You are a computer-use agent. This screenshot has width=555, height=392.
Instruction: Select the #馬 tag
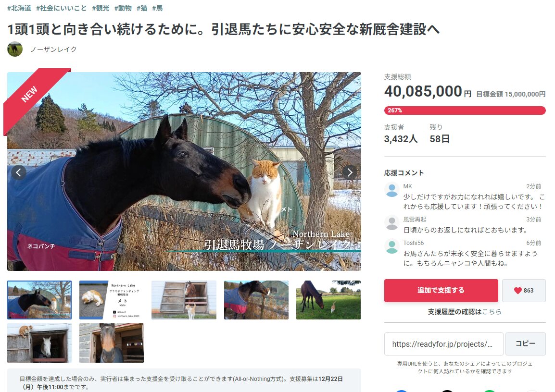pos(158,8)
